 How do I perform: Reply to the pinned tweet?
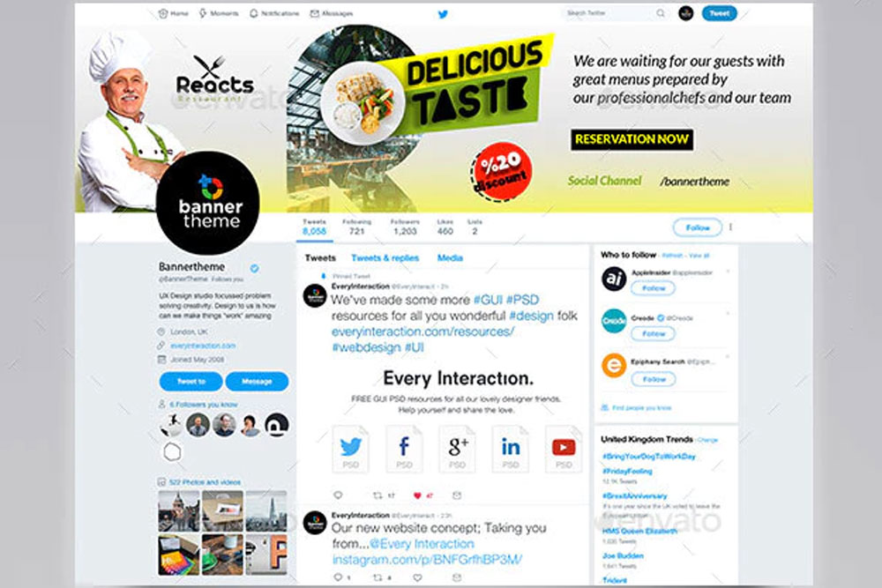(338, 495)
